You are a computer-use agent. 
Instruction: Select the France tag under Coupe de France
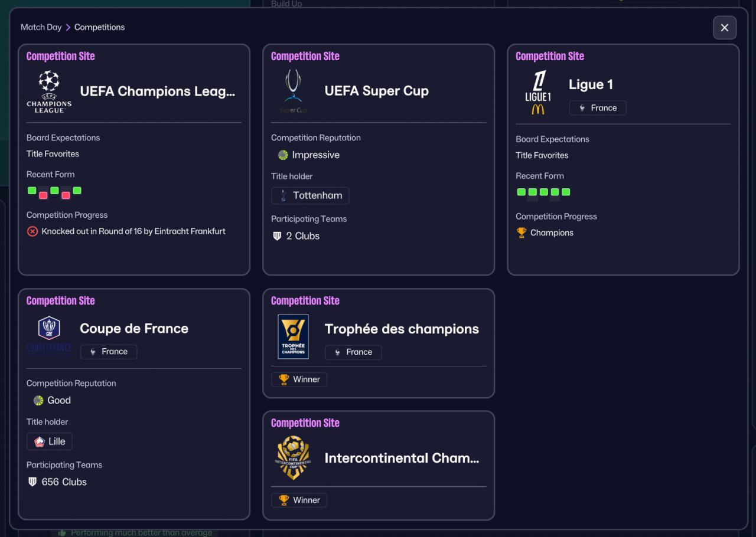click(x=109, y=352)
